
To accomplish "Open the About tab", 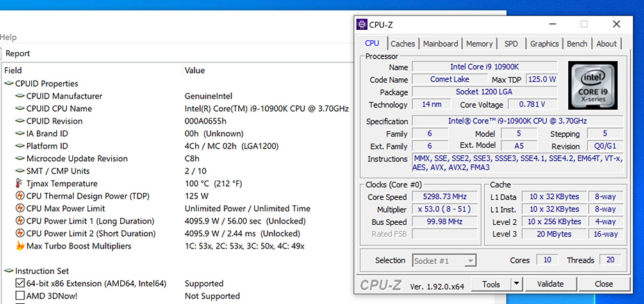I will (x=606, y=44).
